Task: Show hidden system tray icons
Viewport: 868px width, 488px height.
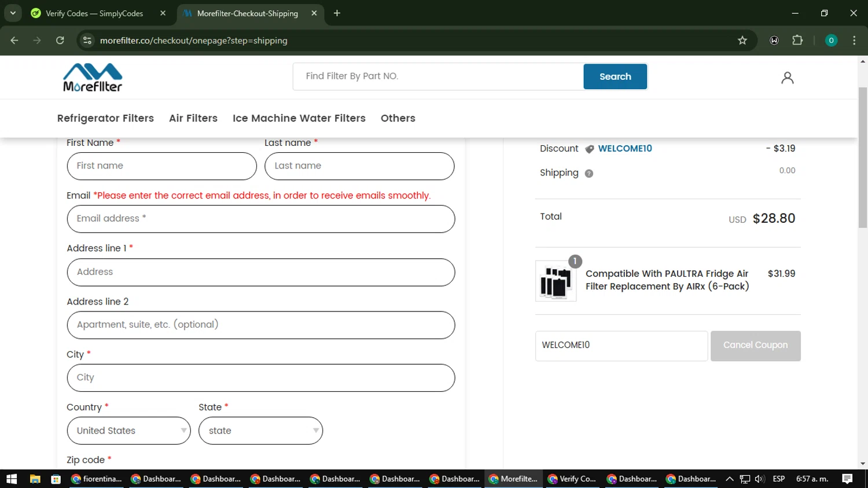Action: [730, 479]
